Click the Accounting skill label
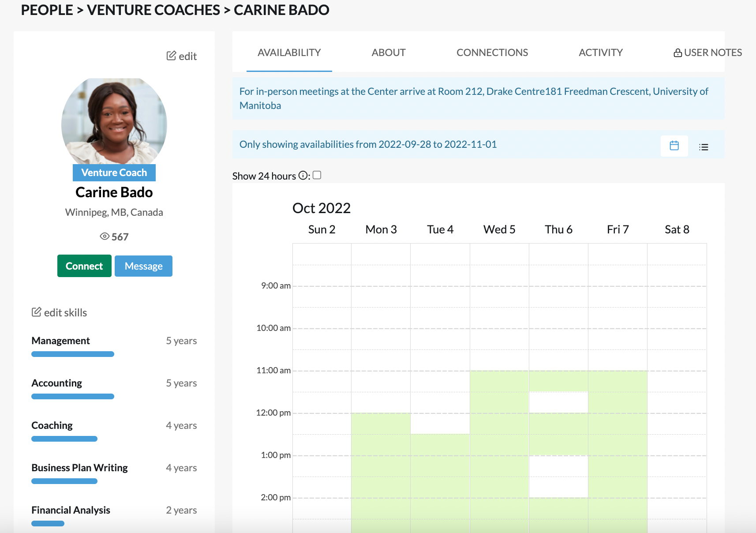756x533 pixels. click(x=57, y=383)
